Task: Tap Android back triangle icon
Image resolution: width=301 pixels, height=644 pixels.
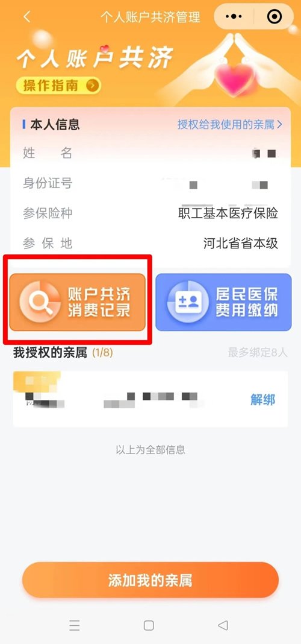Action: (223, 625)
